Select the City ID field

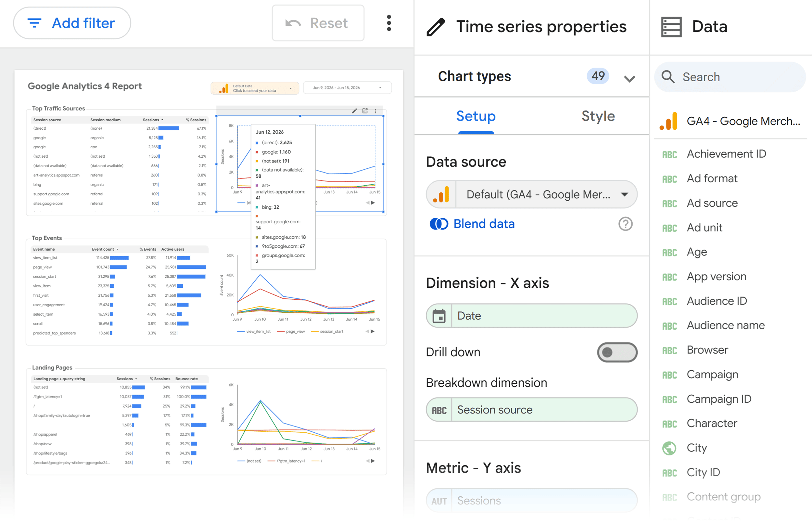[x=703, y=473]
